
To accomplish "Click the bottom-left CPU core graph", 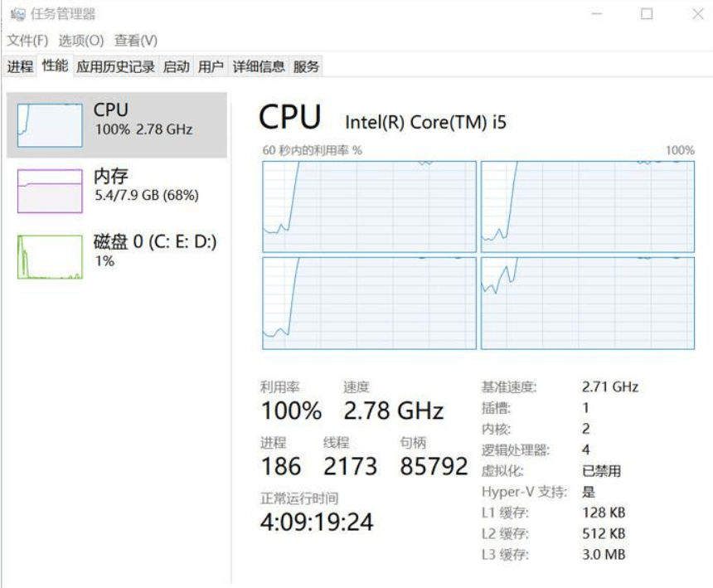I will pyautogui.click(x=369, y=303).
